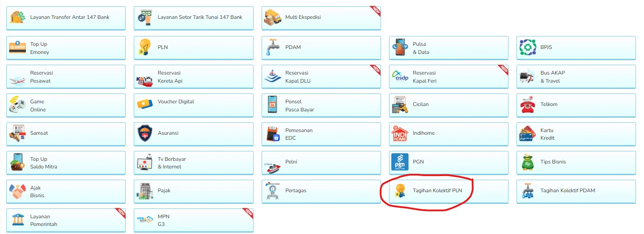Click the Voucher Digital ticket icon
Viewport: 644px width, 234px height.
(x=145, y=105)
